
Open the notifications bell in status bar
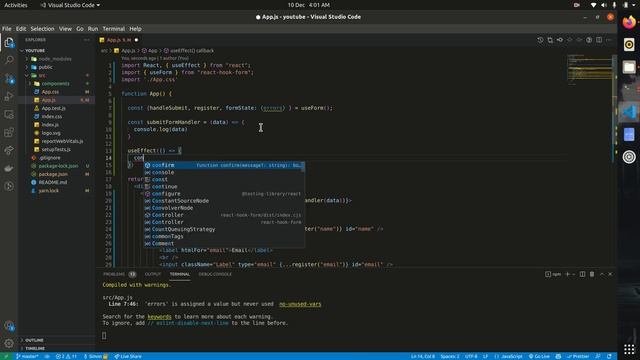609,356
